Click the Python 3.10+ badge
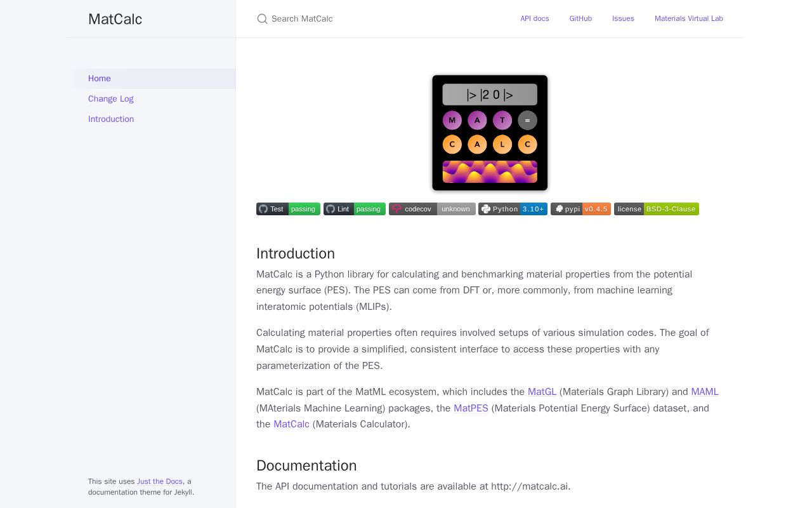 click(x=513, y=209)
